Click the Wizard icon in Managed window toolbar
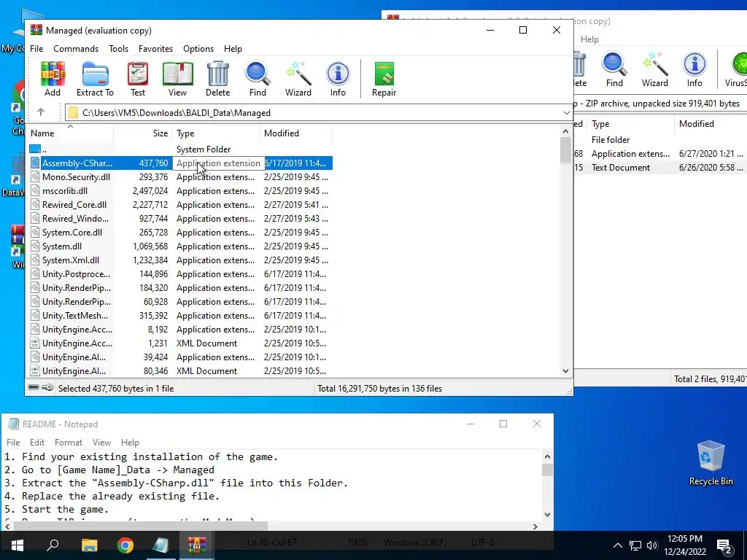747x560 pixels. (298, 79)
